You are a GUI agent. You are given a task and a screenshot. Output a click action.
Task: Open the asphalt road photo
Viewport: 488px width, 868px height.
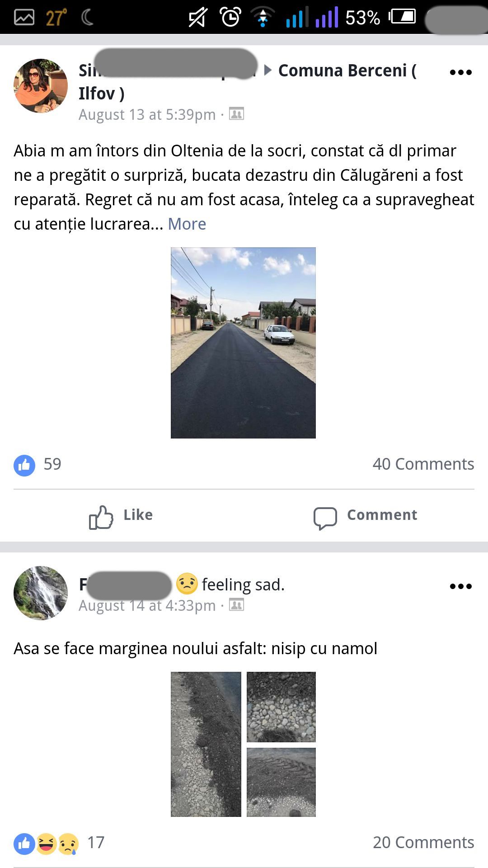coord(243,343)
